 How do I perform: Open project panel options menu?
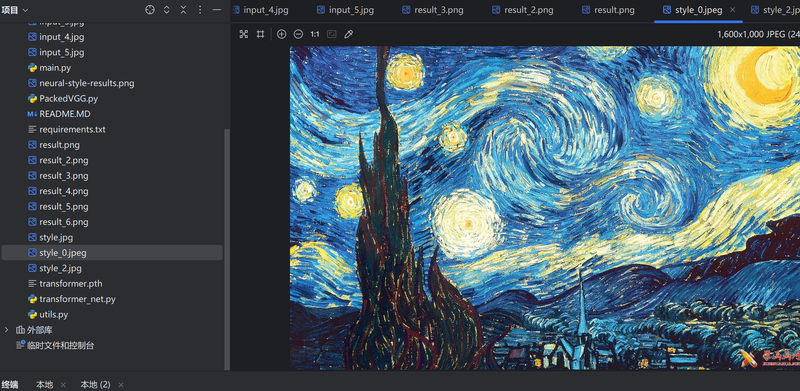[x=200, y=10]
